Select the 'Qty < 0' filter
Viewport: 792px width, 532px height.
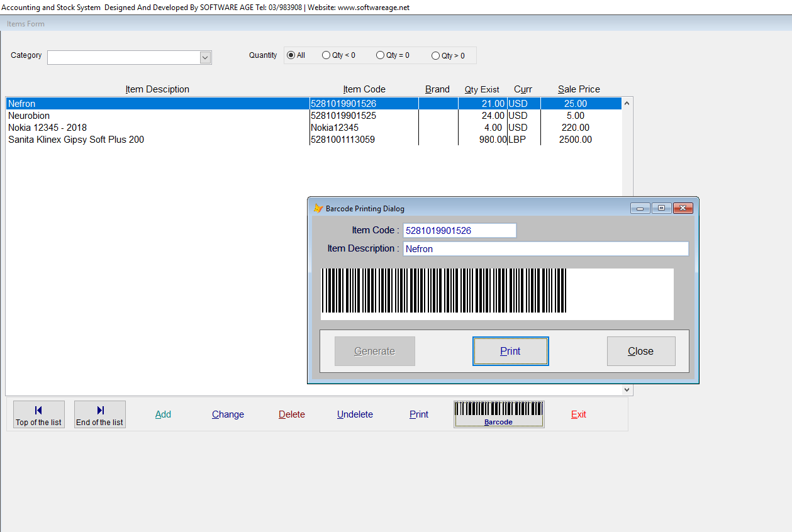(326, 55)
